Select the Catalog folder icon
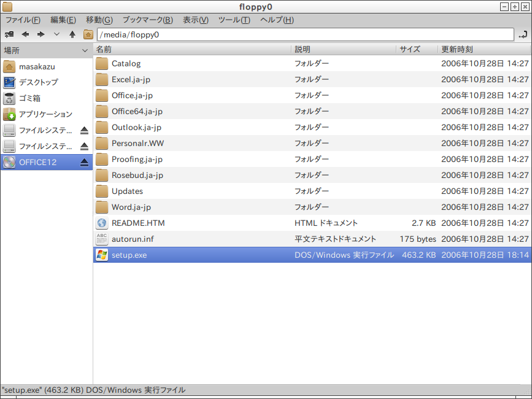Image resolution: width=532 pixels, height=399 pixels. [102, 63]
